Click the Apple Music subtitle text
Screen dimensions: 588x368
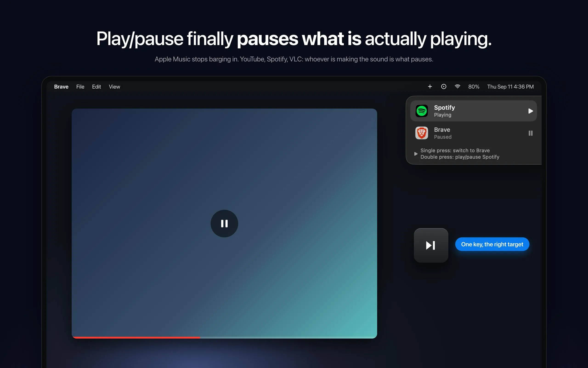click(294, 59)
